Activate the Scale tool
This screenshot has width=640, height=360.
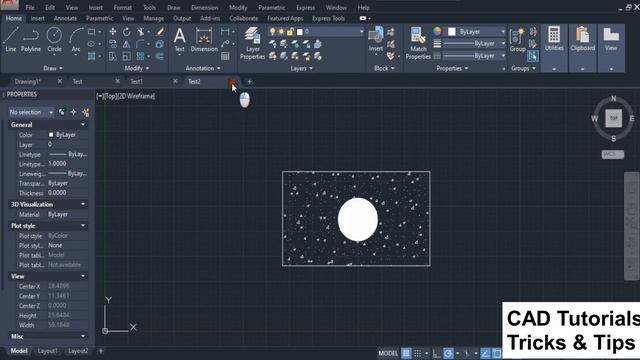(x=127, y=56)
